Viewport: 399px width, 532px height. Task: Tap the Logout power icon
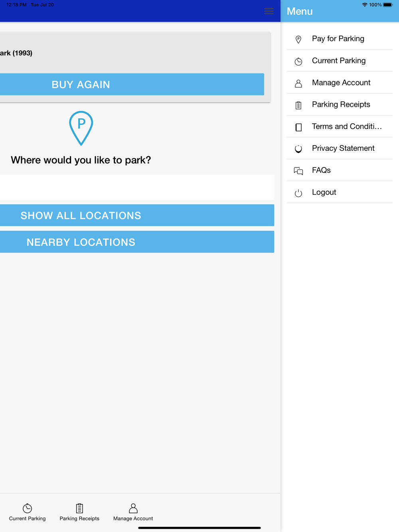(x=298, y=193)
